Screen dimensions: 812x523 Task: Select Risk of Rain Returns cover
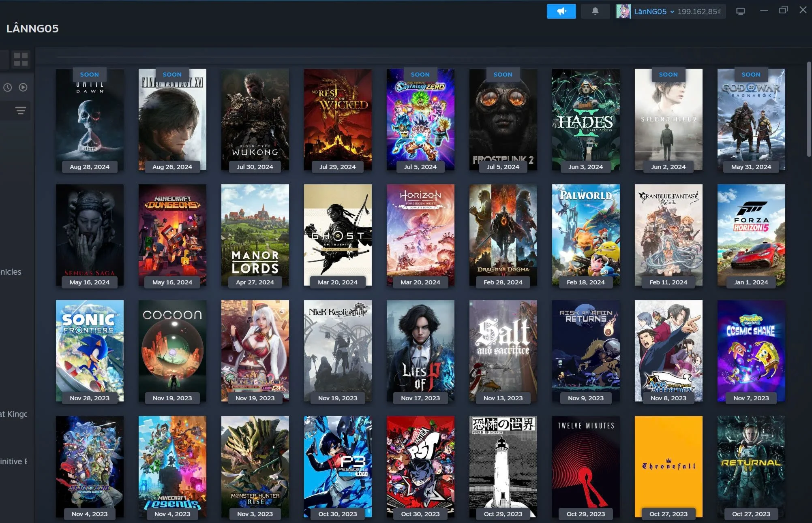(x=586, y=351)
